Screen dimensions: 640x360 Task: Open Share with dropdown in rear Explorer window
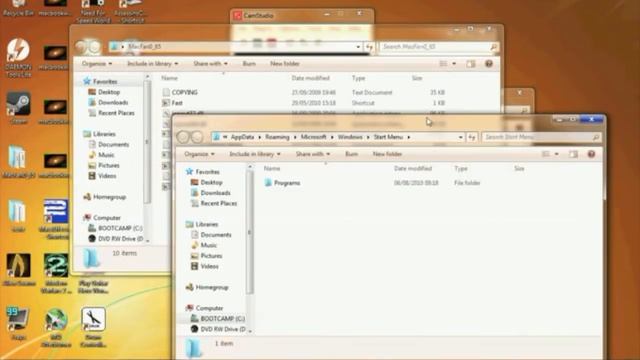pos(210,64)
